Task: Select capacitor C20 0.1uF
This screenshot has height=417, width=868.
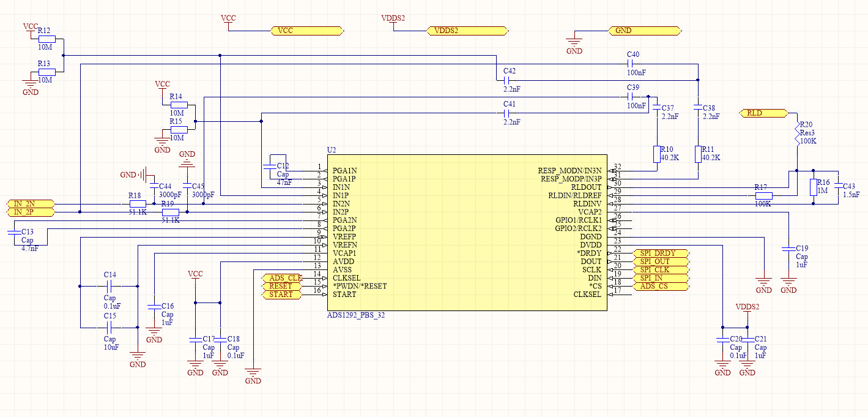Action: [722, 339]
